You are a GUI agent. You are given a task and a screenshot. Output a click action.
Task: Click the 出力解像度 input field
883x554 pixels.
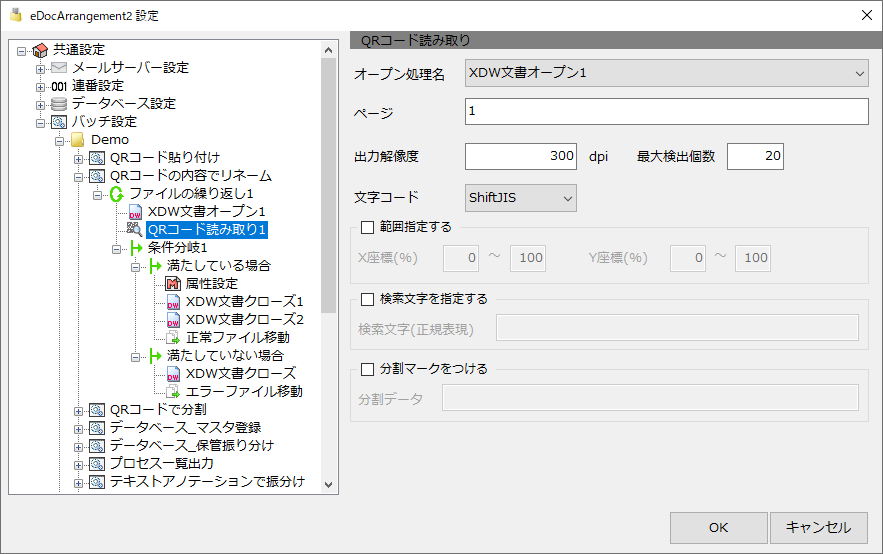(521, 156)
